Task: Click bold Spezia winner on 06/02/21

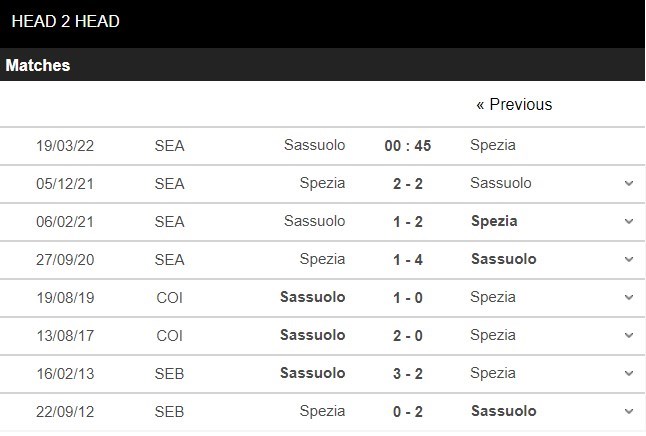Action: point(494,221)
